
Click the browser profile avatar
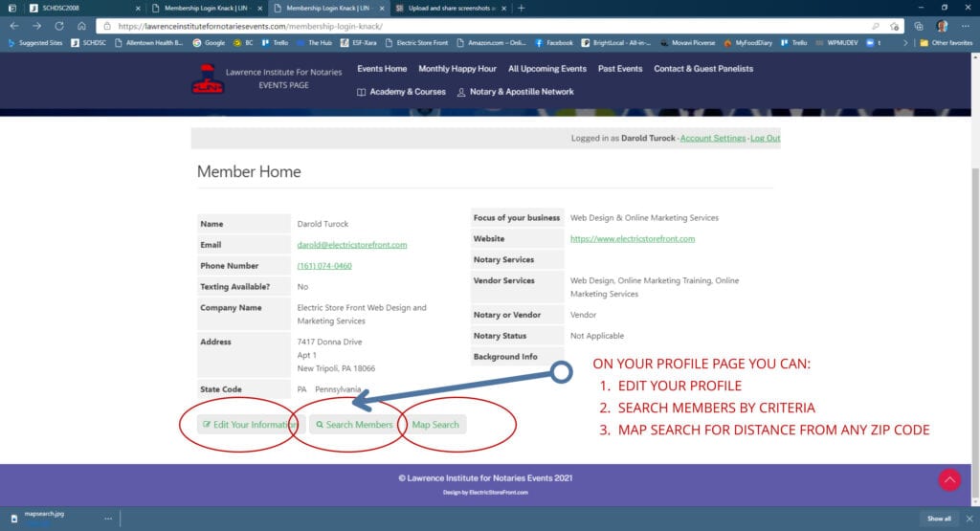coord(942,26)
